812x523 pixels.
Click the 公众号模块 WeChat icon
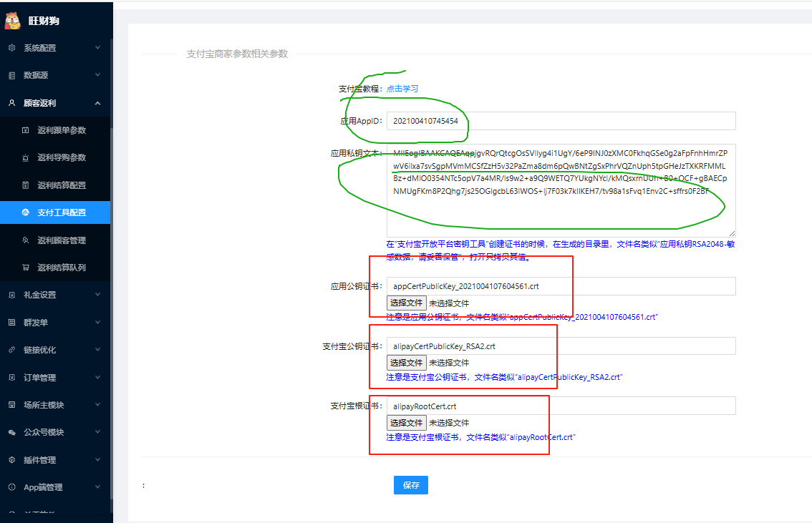pyautogui.click(x=11, y=432)
